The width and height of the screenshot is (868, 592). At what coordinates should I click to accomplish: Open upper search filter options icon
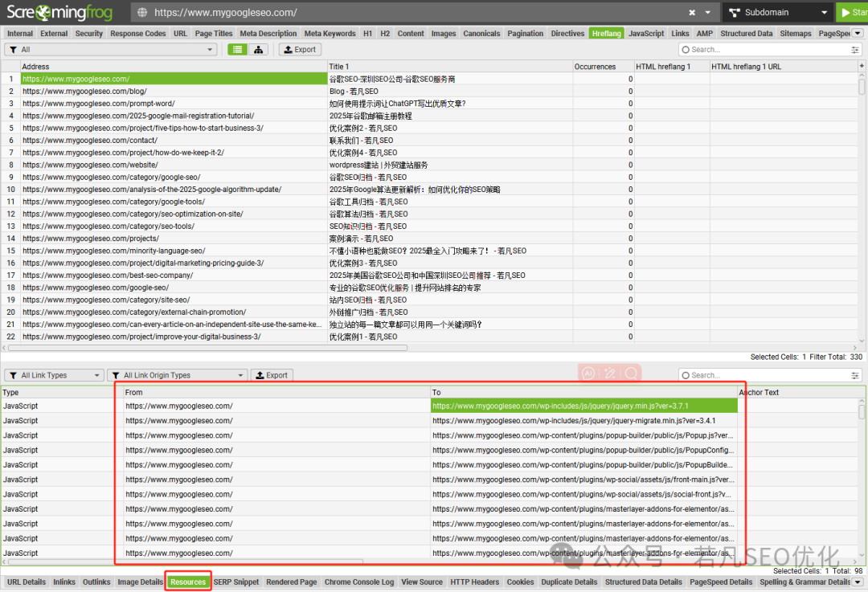(x=855, y=49)
